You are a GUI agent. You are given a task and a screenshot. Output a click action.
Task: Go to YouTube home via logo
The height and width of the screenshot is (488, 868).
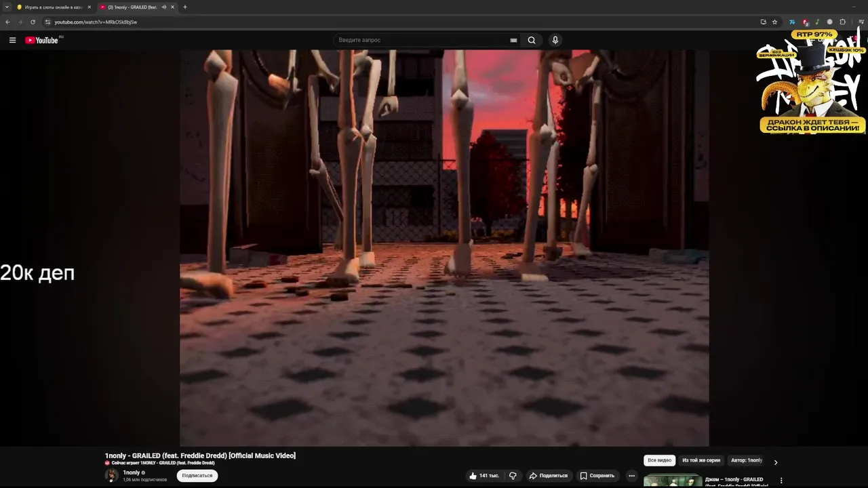click(x=42, y=40)
